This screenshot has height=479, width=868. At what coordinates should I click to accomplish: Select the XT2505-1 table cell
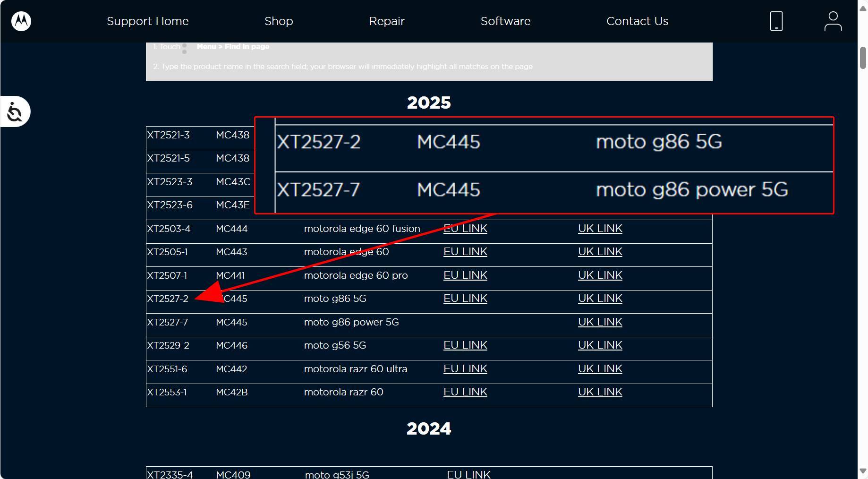coord(168,252)
